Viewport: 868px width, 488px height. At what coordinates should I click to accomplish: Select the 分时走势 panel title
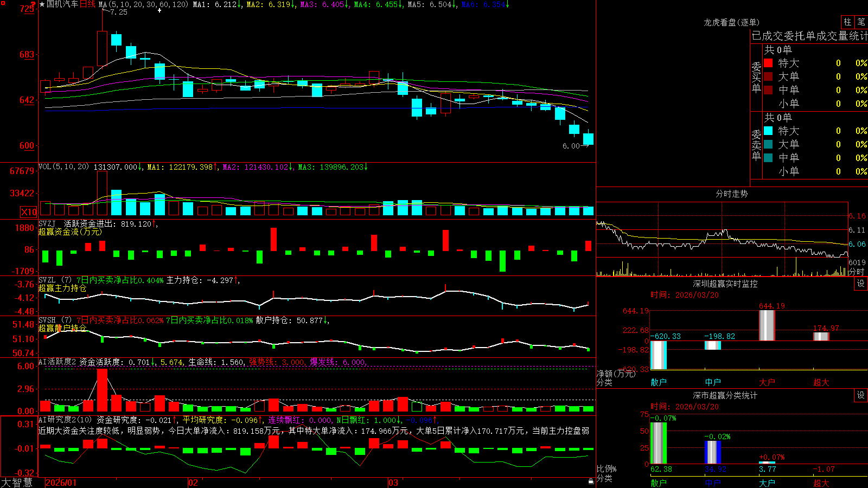[731, 194]
